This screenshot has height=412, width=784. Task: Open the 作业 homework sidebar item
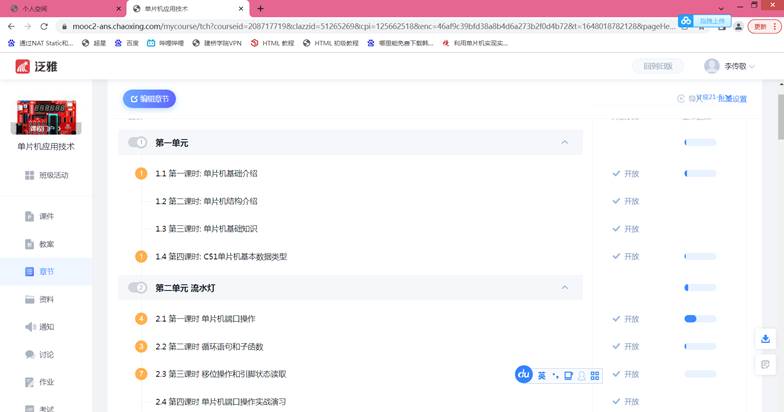tap(39, 382)
